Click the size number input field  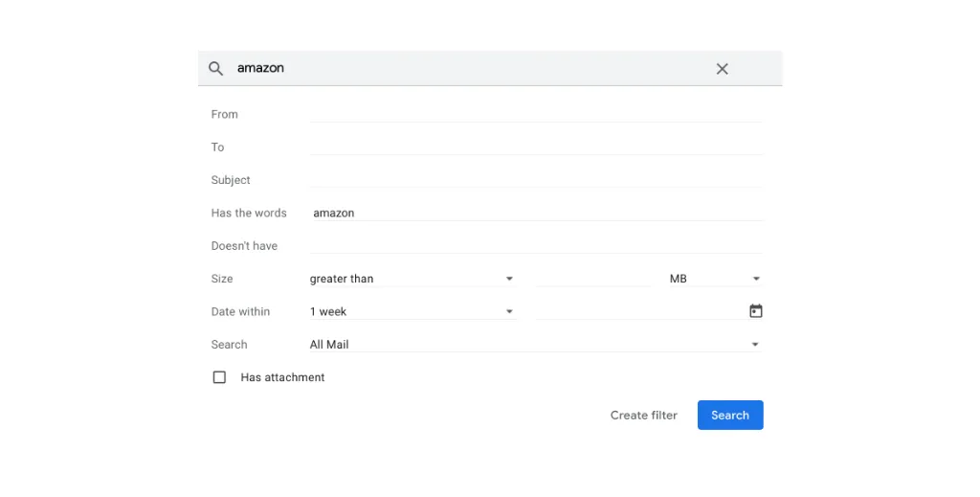(593, 279)
